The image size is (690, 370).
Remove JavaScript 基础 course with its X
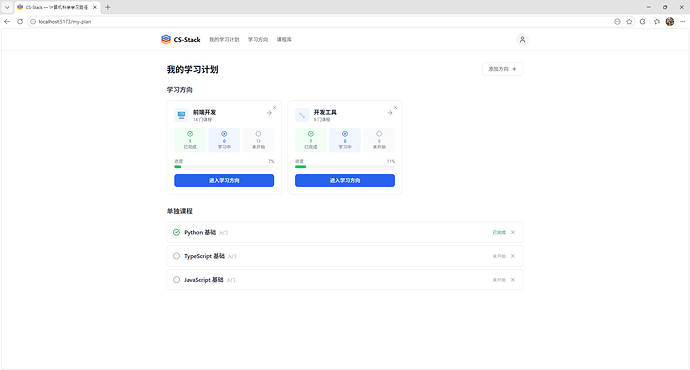coord(513,280)
